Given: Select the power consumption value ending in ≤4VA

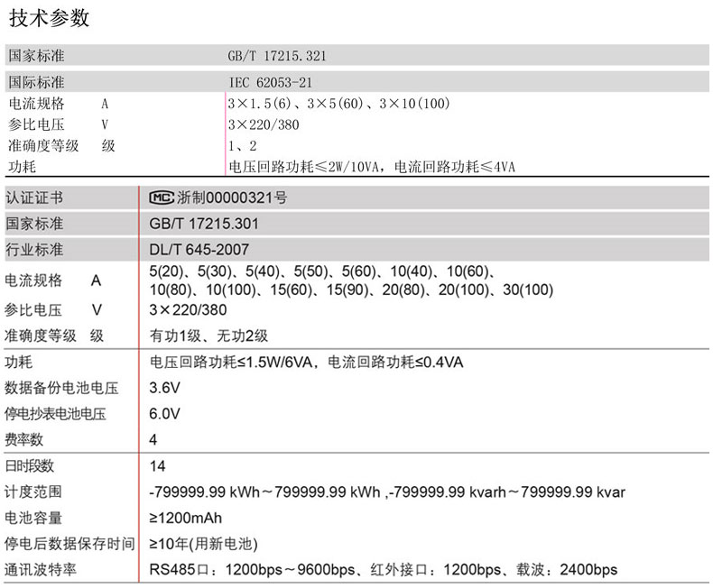Looking at the screenshot, I should click(x=372, y=167).
